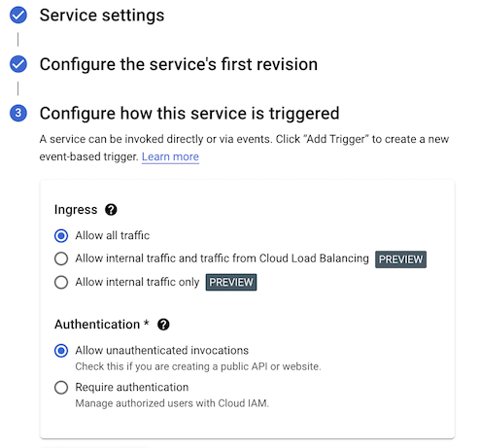Screen dimensions: 480x448
Task: Click the Require authentication label text
Action: point(132,387)
